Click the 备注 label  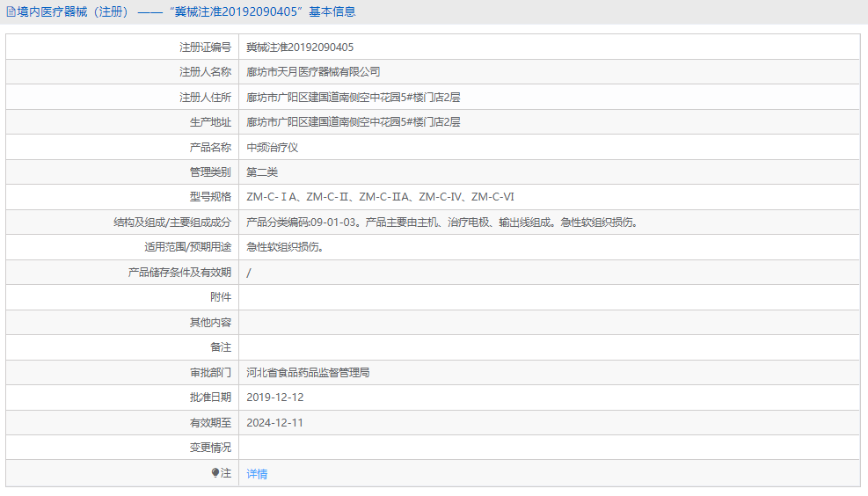click(221, 347)
